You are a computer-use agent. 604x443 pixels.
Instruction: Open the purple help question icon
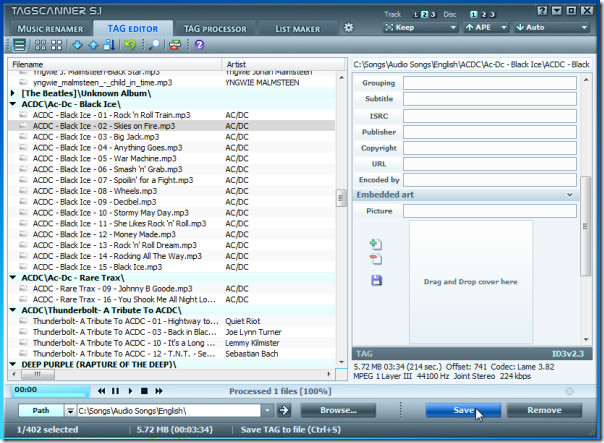[x=199, y=45]
